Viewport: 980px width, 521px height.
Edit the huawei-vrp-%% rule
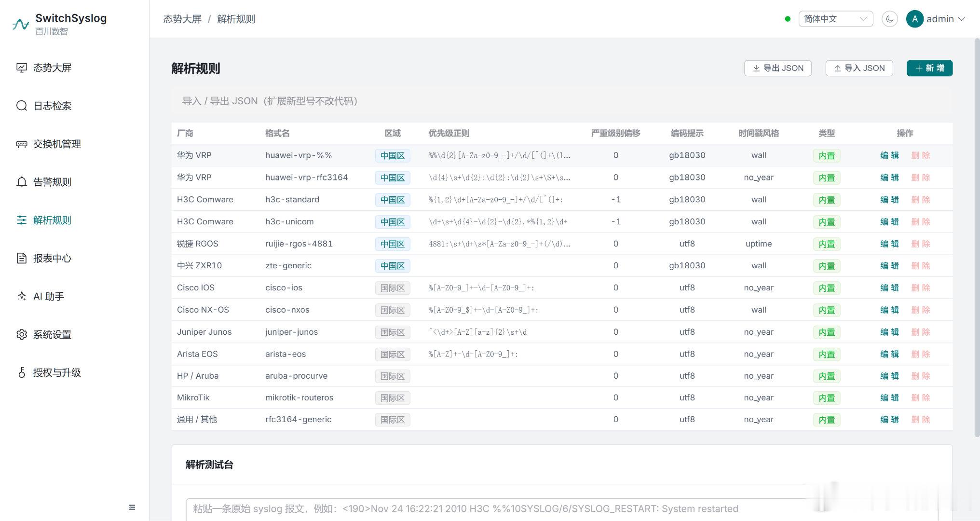tap(889, 155)
